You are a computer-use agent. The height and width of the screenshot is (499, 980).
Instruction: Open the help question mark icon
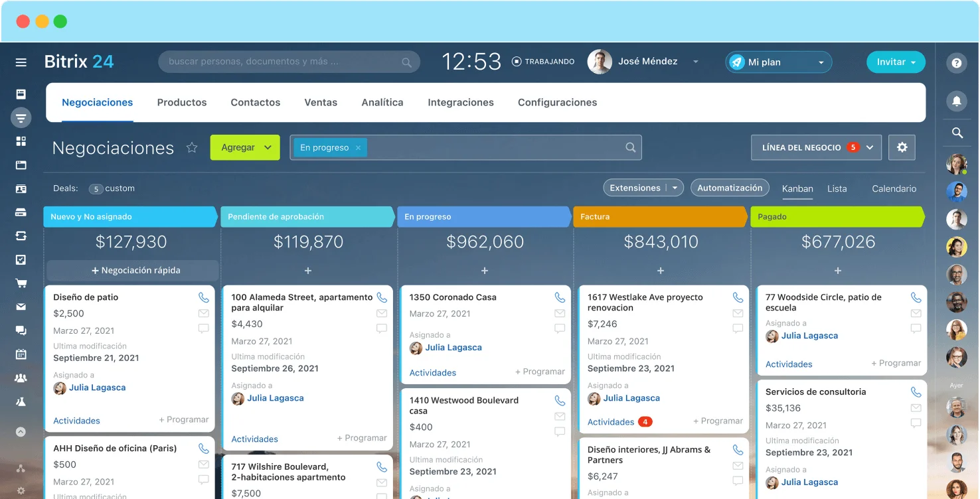pos(956,63)
